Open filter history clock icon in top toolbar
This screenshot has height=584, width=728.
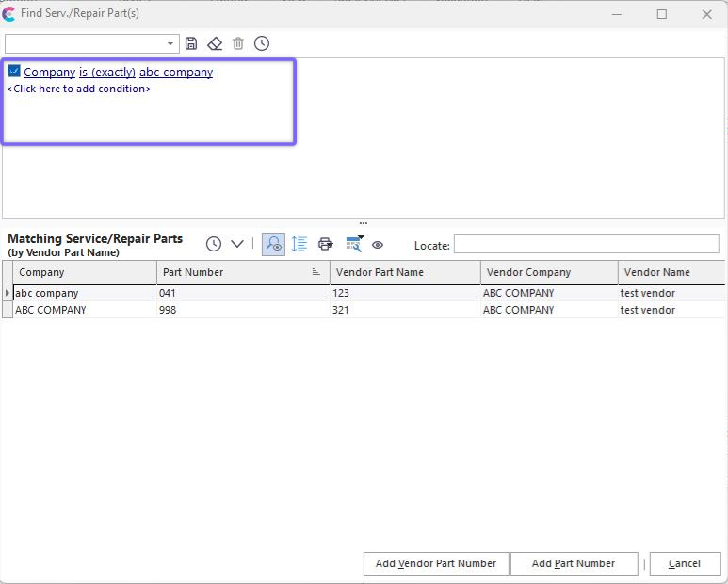(262, 43)
